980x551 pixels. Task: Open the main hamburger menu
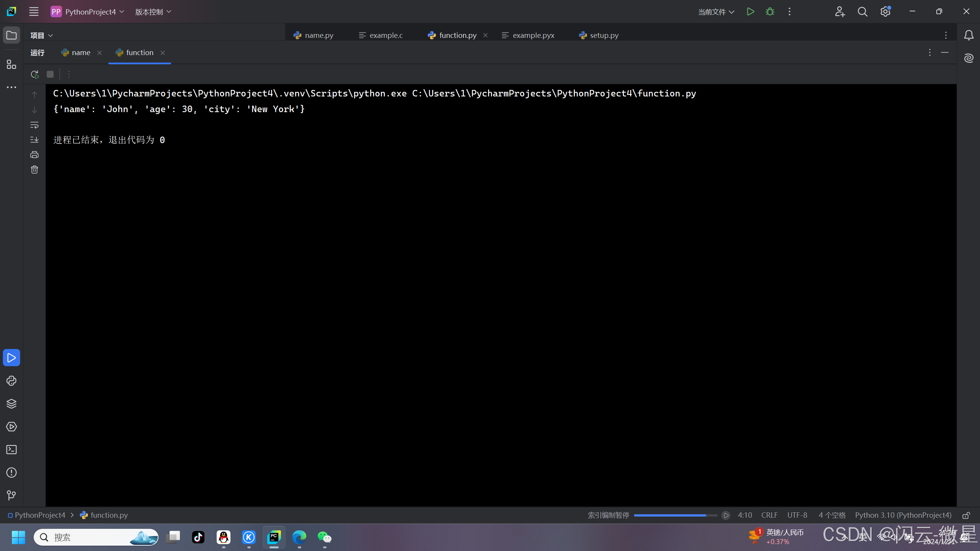34,11
